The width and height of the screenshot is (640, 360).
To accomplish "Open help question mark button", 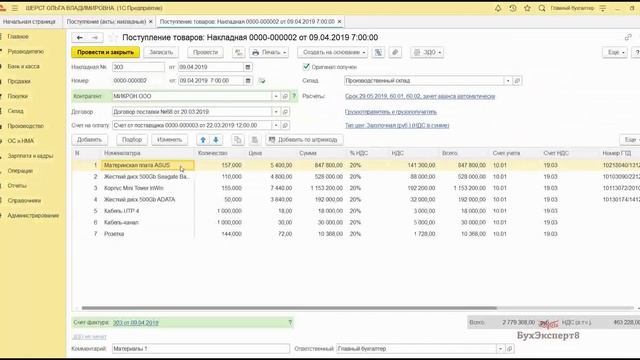I will pos(636,52).
